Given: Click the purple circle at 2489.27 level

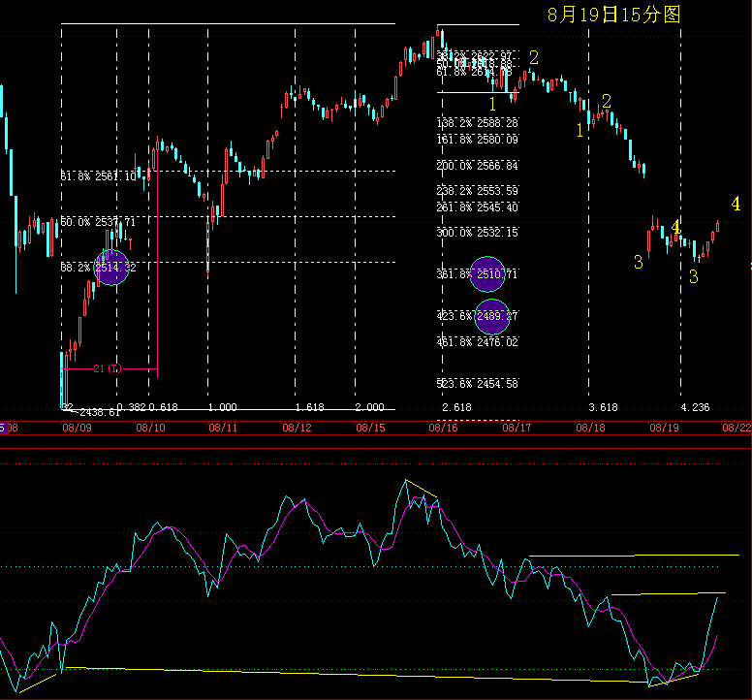Looking at the screenshot, I should [493, 316].
